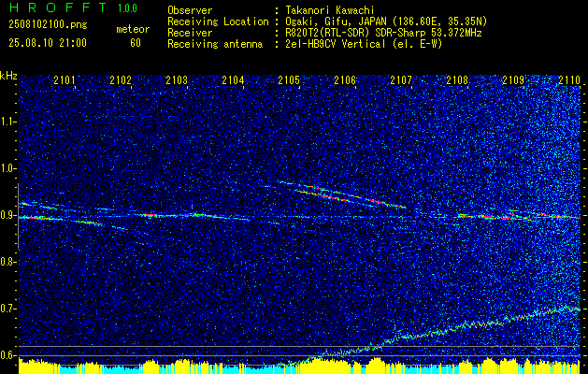Click time marker 2110
The height and width of the screenshot is (374, 588).
(x=569, y=79)
